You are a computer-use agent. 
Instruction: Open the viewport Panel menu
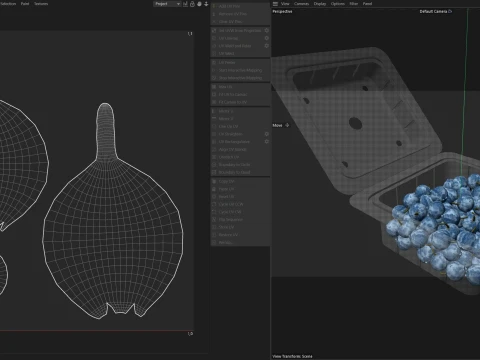[x=367, y=4]
